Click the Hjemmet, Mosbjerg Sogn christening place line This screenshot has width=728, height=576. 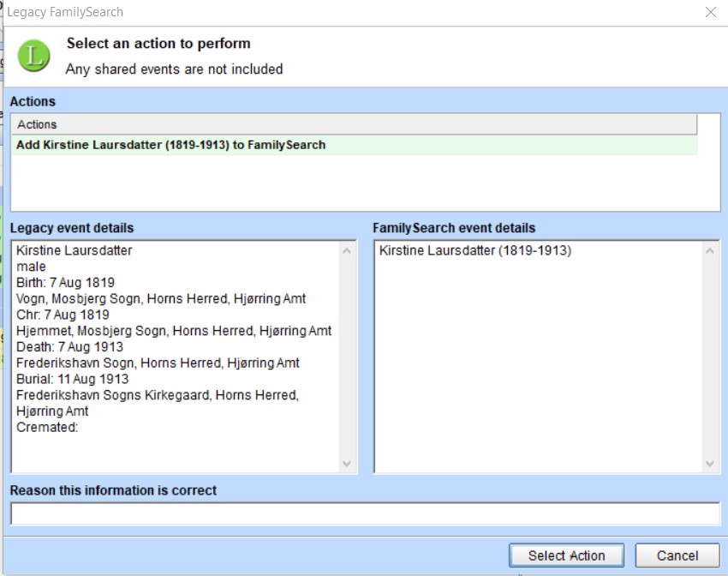point(174,331)
